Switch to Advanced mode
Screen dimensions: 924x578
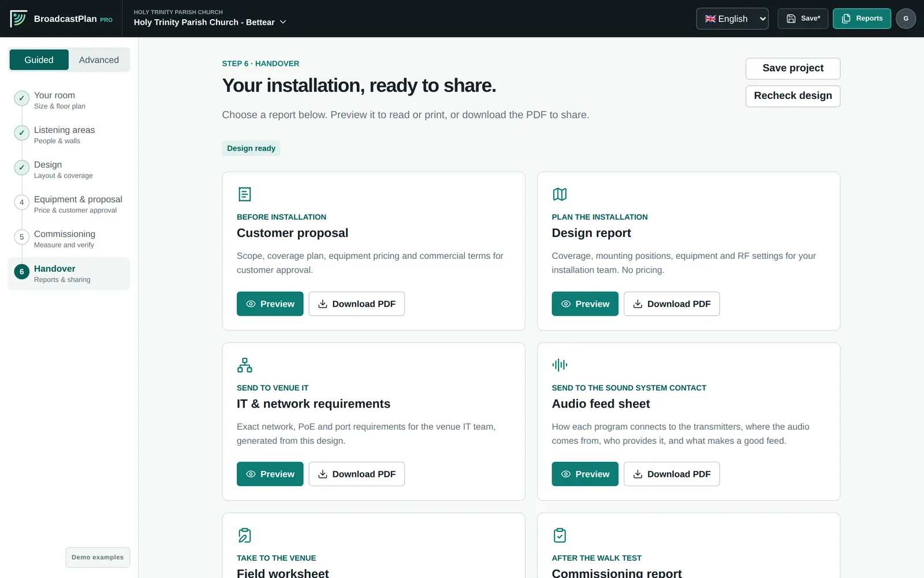(x=99, y=60)
